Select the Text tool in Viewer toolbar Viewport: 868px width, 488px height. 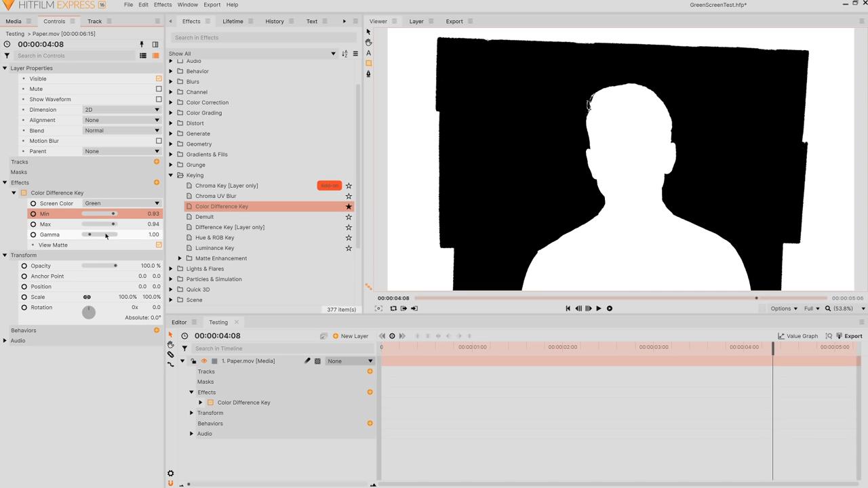(368, 53)
